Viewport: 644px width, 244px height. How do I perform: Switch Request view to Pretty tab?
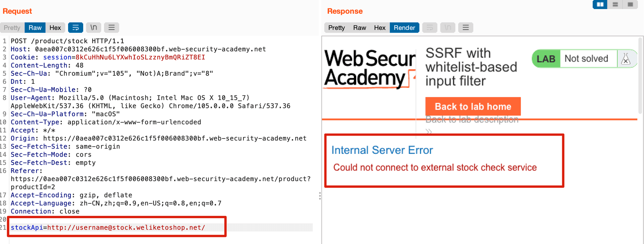tap(12, 27)
